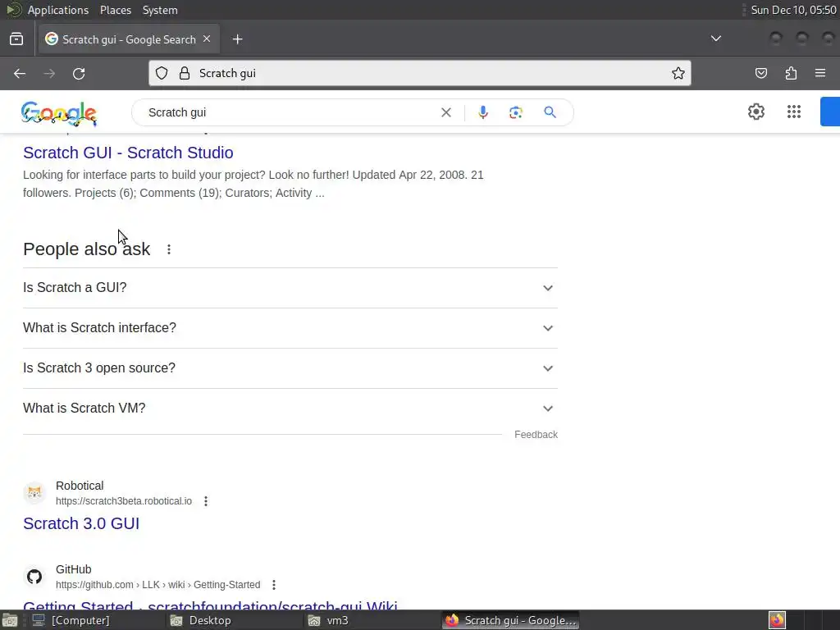Open the Pocket save icon

click(x=760, y=73)
